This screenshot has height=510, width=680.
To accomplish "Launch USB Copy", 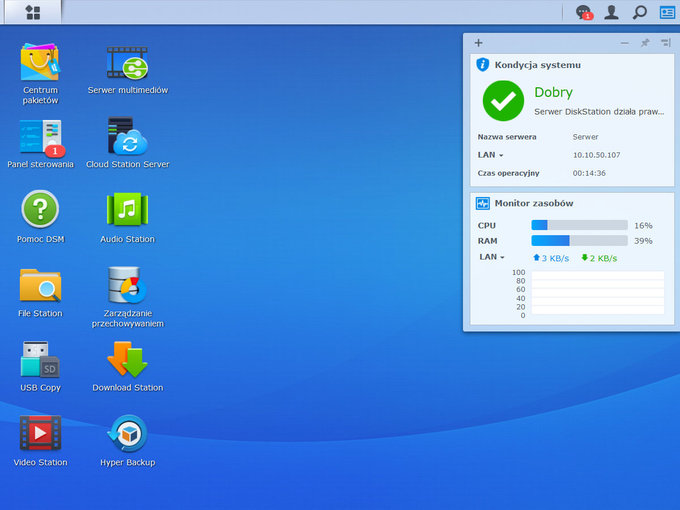I will pyautogui.click(x=40, y=366).
